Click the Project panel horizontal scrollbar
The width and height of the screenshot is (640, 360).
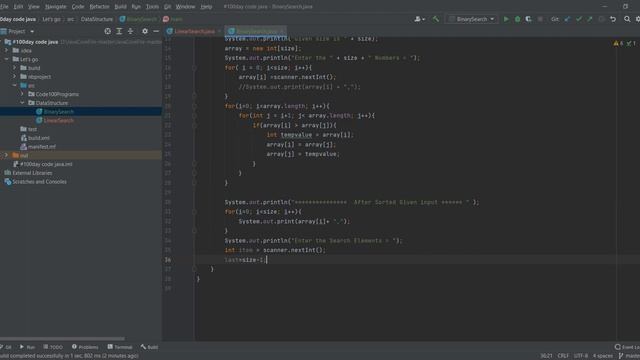[x=62, y=338]
